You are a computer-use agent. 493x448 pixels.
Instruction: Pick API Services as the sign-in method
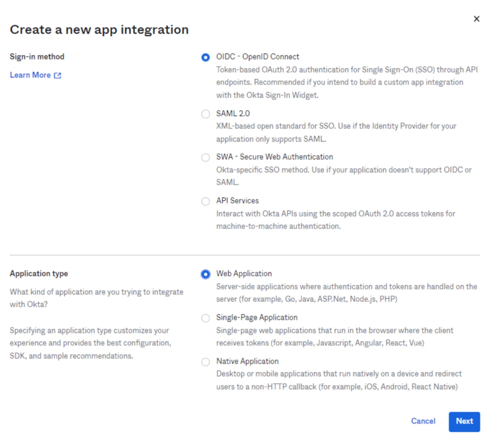(205, 201)
